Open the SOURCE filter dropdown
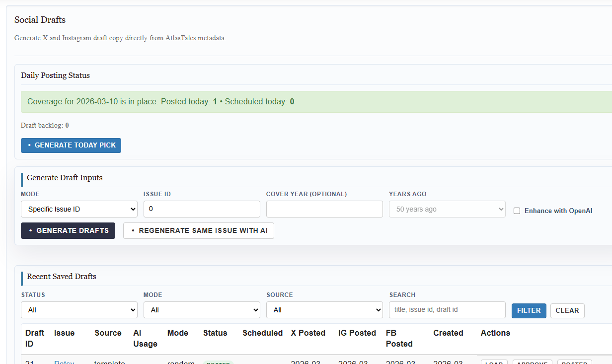 click(x=324, y=309)
